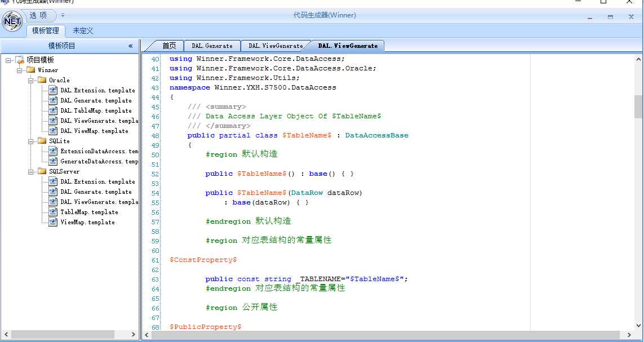This screenshot has width=644, height=342.
Task: Collapse the 模板项目 panel with the chevron
Action: click(x=131, y=46)
